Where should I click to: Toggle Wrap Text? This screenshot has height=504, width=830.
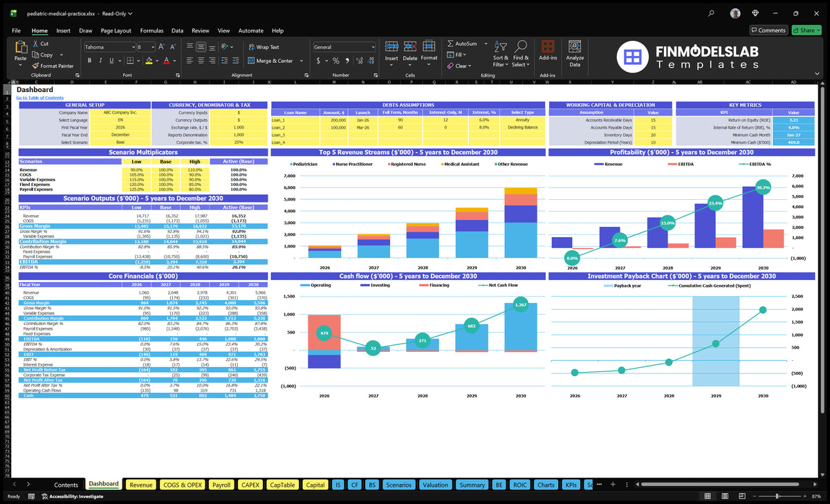(x=264, y=47)
